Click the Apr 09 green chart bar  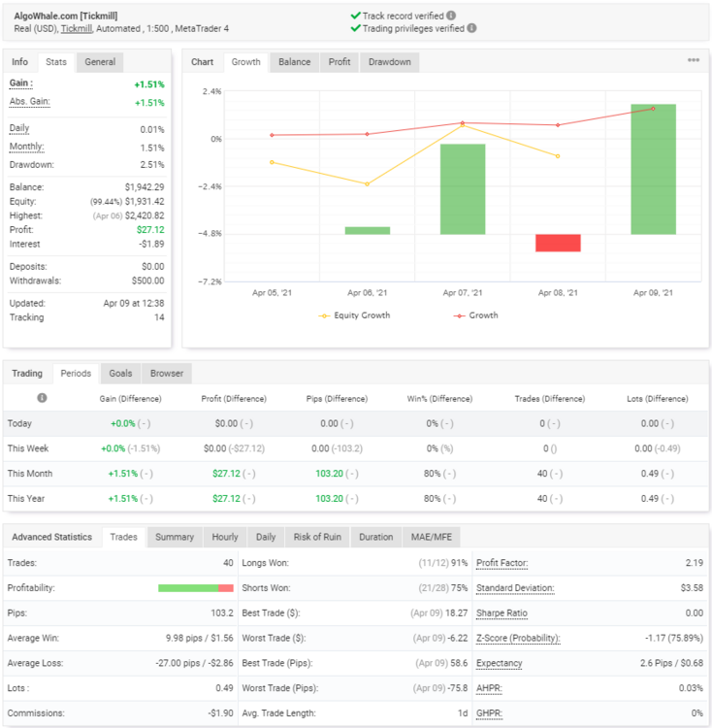pos(653,169)
